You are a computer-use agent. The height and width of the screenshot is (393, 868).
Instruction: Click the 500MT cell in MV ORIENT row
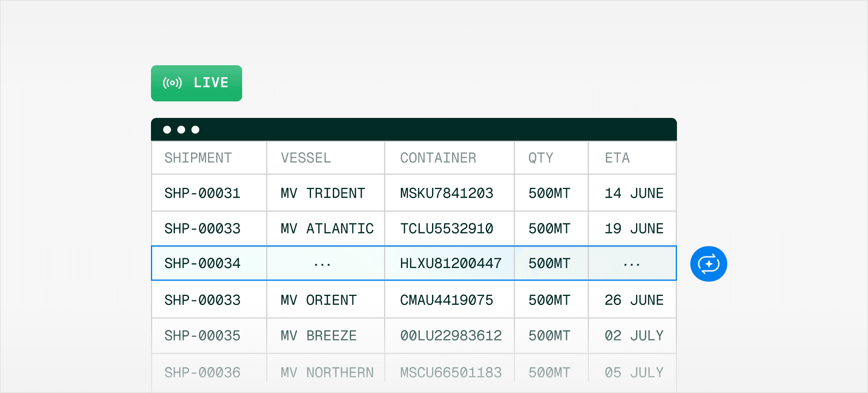click(x=551, y=300)
